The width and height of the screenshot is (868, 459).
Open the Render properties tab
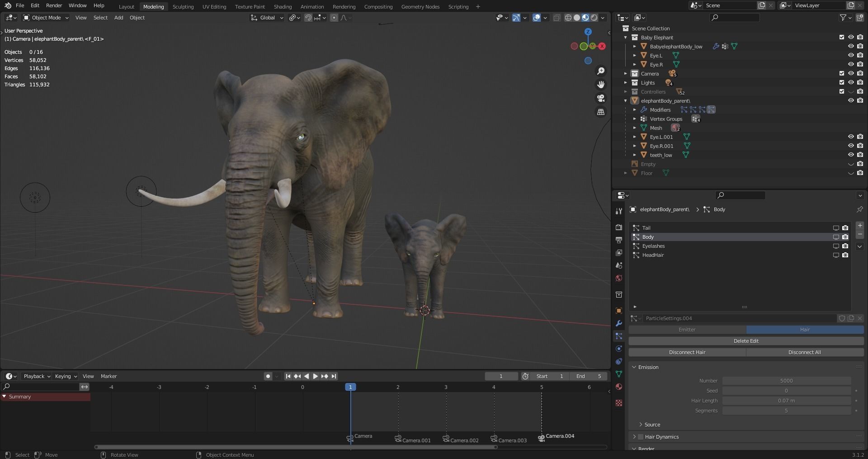619,227
